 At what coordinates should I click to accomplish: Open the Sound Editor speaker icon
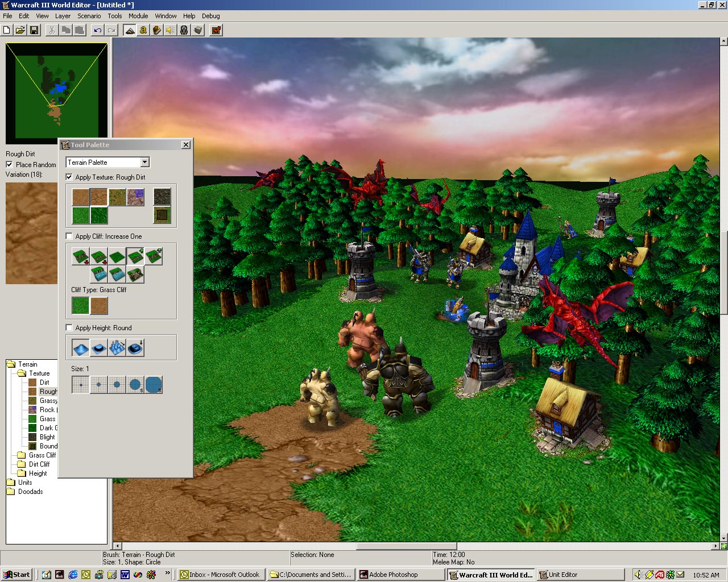(x=171, y=30)
